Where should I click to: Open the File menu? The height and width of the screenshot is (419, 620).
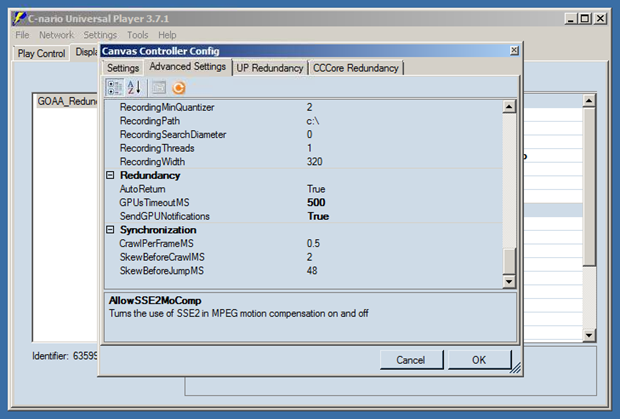22,35
